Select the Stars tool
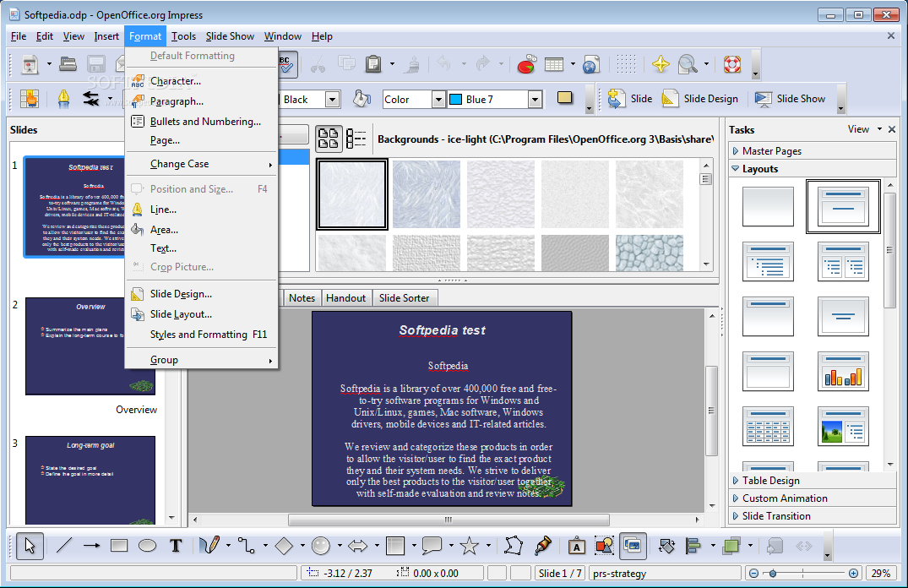Screen dimensions: 908x588 pyautogui.click(x=469, y=546)
